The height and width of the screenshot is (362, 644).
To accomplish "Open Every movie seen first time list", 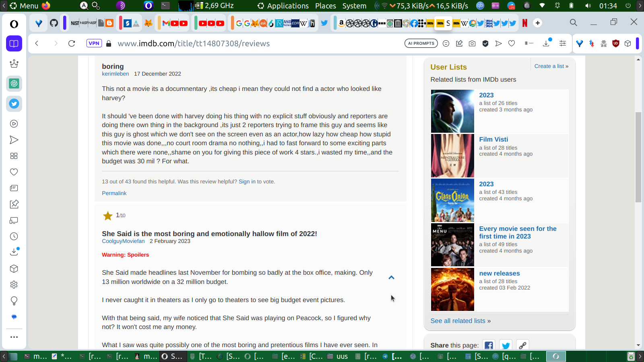I will click(518, 232).
